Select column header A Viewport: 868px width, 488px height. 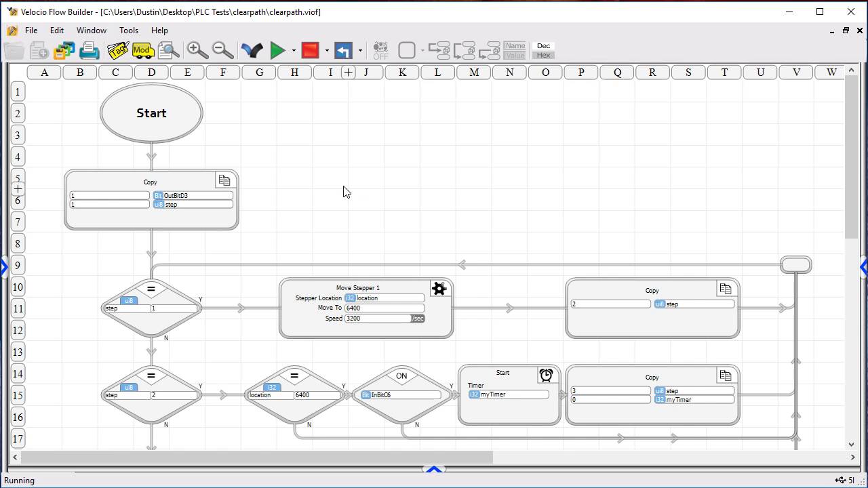coord(45,72)
